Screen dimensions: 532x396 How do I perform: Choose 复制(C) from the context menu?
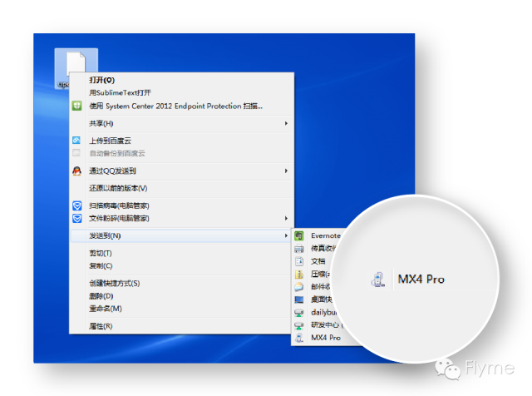101,265
